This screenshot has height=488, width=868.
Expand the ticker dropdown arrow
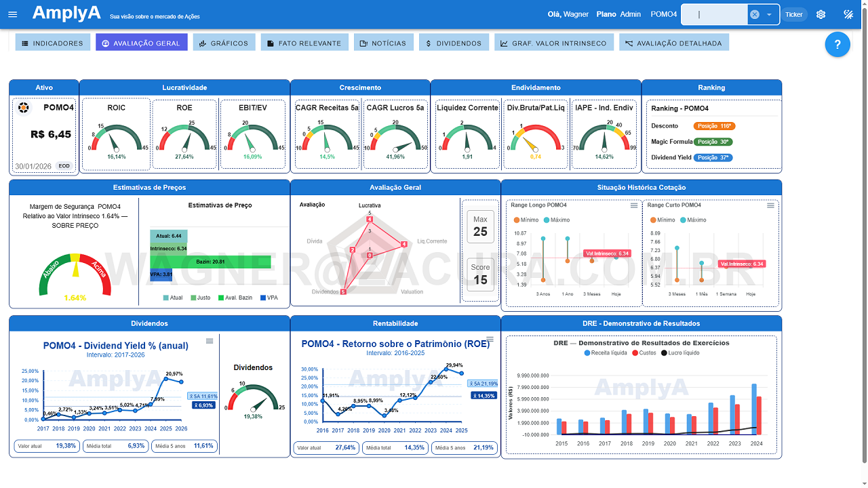(769, 14)
